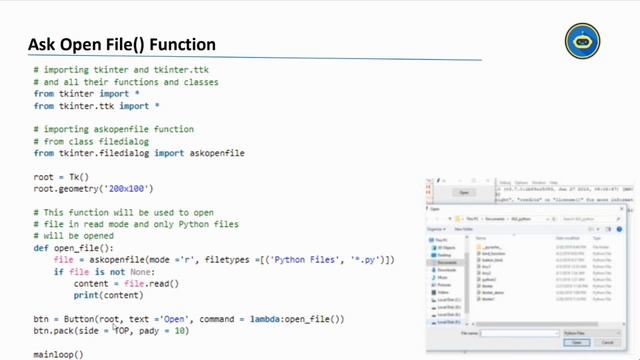Click the blue help icon in dialog

coord(619,229)
